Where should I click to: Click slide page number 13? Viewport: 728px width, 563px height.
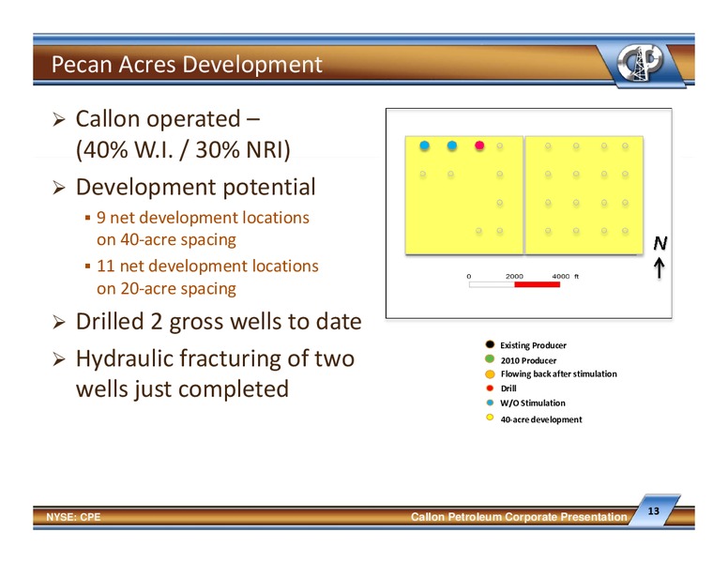tap(653, 511)
